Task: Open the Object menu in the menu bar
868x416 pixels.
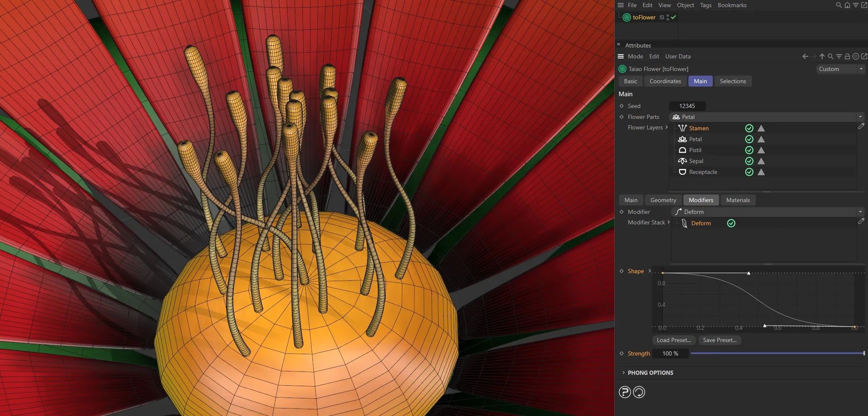Action: pyautogui.click(x=685, y=5)
